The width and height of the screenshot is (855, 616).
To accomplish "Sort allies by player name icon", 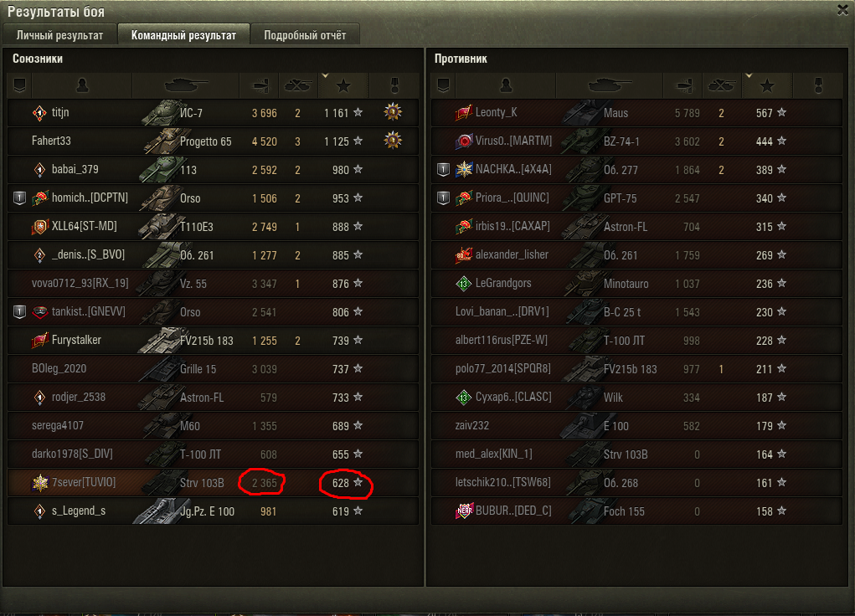I will coord(82,85).
